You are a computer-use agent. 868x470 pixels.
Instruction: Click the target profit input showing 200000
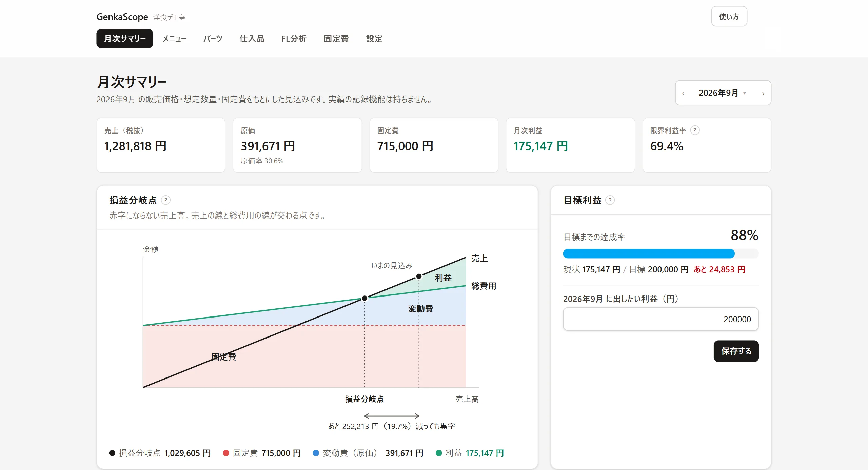[661, 319]
